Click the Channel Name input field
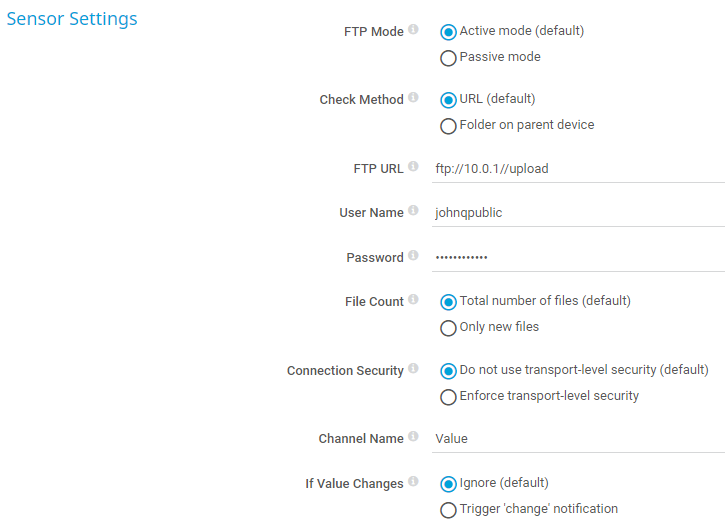This screenshot has width=725, height=528. [578, 439]
